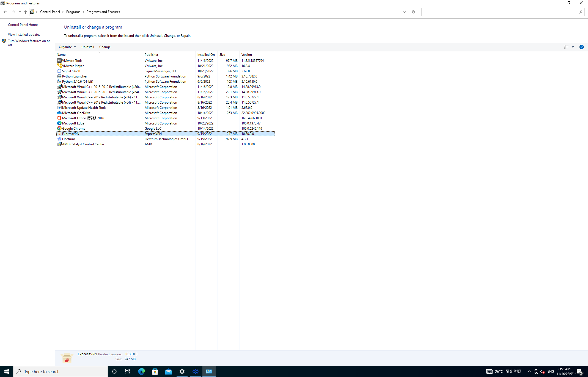This screenshot has width=588, height=377.
Task: Select the Microsoft OneDrive cloud icon
Action: 59,113
